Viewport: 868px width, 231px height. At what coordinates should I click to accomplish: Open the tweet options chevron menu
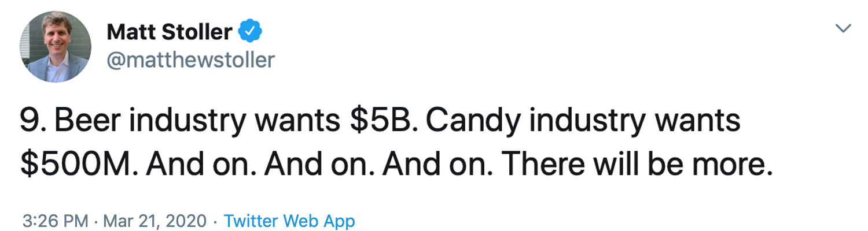(844, 28)
